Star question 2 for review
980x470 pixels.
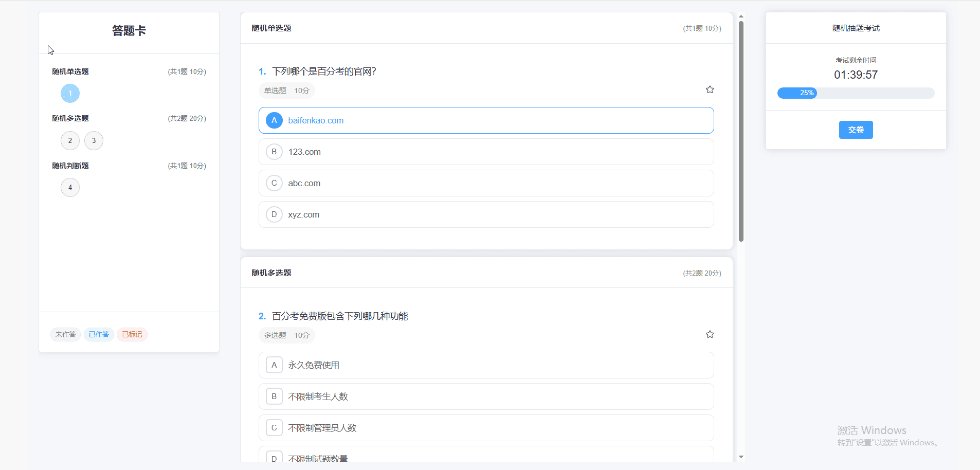710,334
